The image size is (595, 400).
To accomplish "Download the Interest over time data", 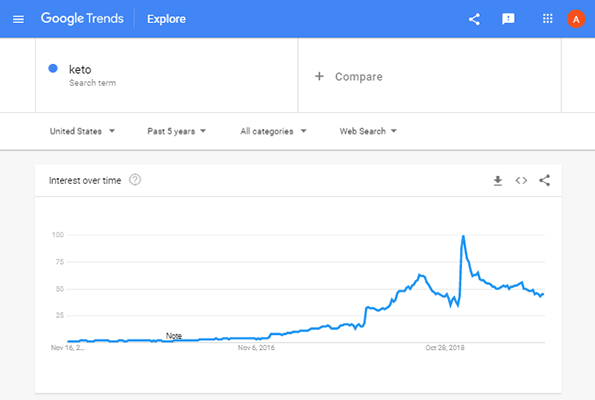I will (498, 181).
